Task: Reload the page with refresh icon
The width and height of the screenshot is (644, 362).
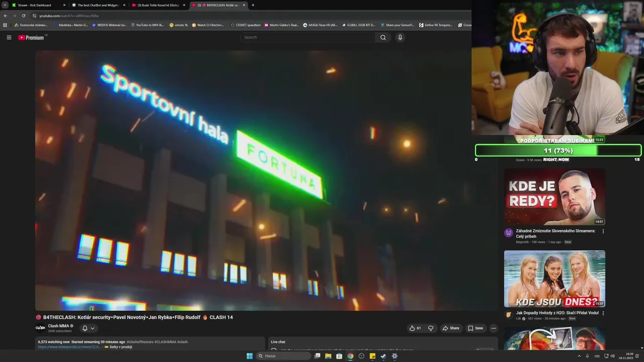Action: click(23, 16)
